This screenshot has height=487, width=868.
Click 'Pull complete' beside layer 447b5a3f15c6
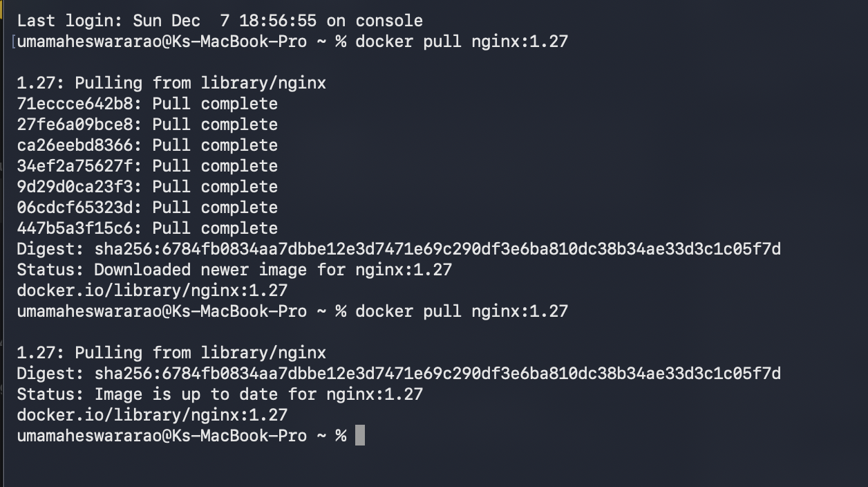tap(215, 228)
